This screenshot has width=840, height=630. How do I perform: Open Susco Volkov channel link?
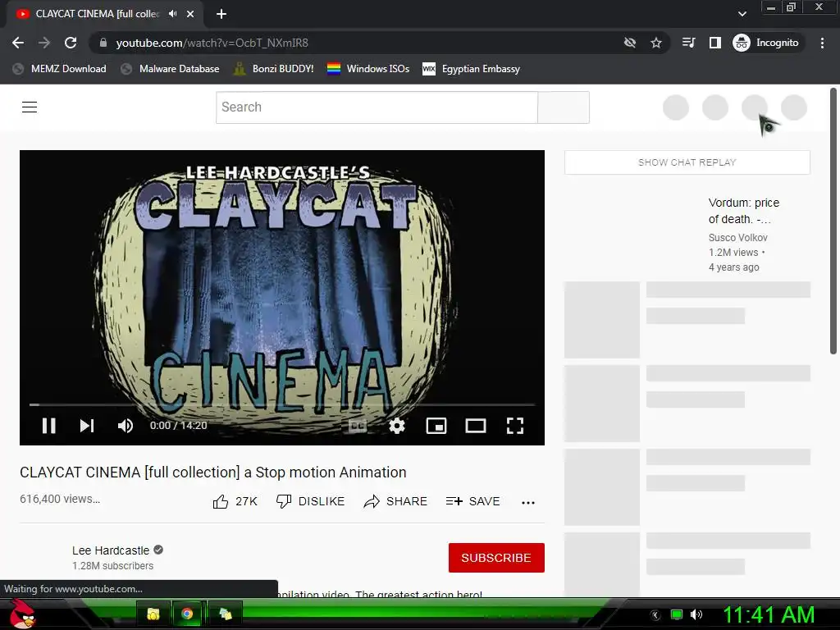tap(737, 237)
